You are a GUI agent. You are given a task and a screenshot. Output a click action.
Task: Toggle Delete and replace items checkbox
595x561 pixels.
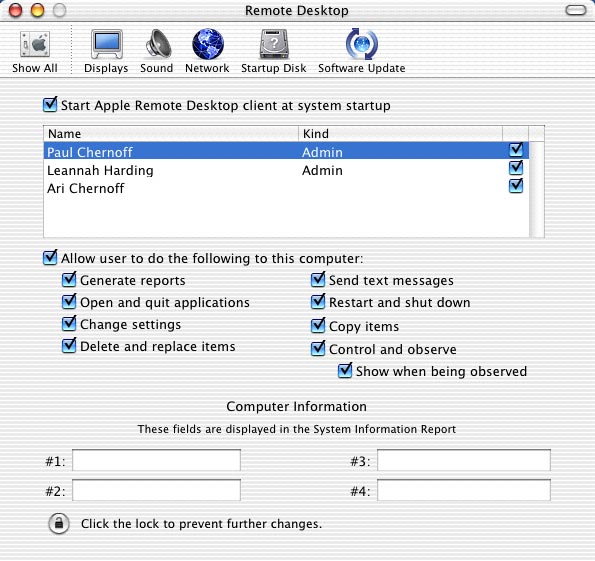69,345
